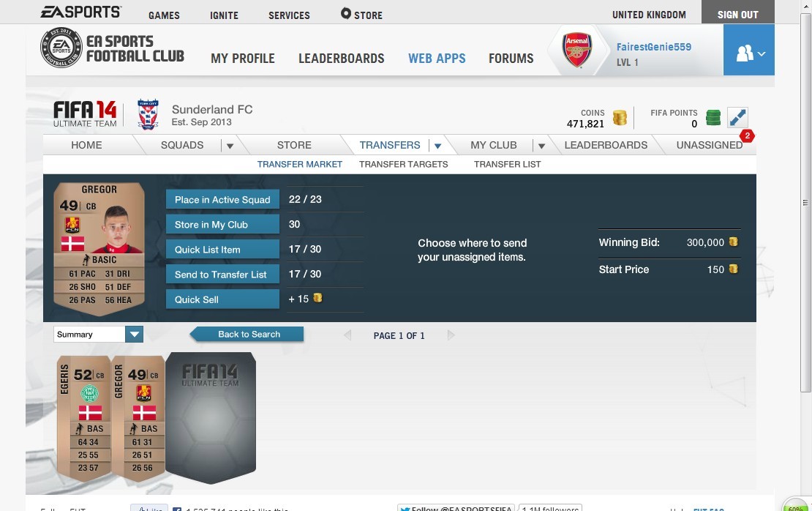Go to next page arrow

point(451,335)
